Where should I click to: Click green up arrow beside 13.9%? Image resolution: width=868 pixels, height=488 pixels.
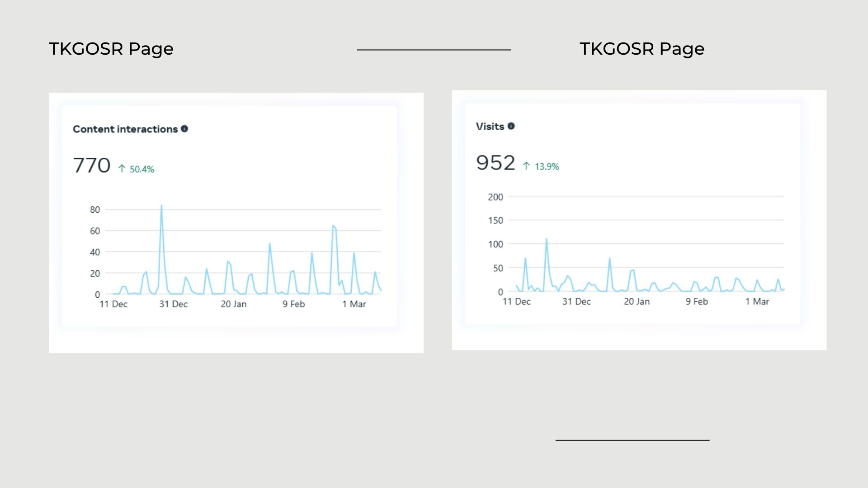click(526, 166)
